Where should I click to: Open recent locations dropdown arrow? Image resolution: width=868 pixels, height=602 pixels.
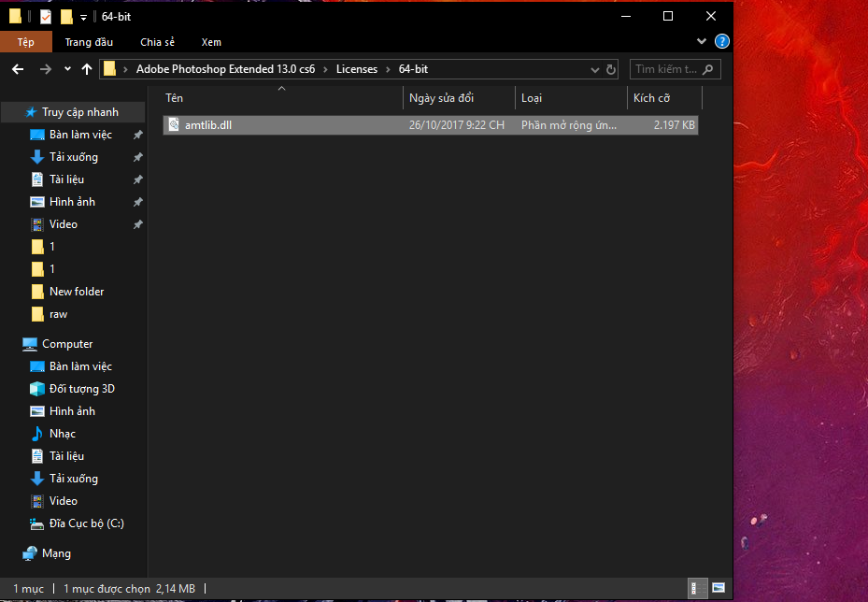click(x=67, y=69)
